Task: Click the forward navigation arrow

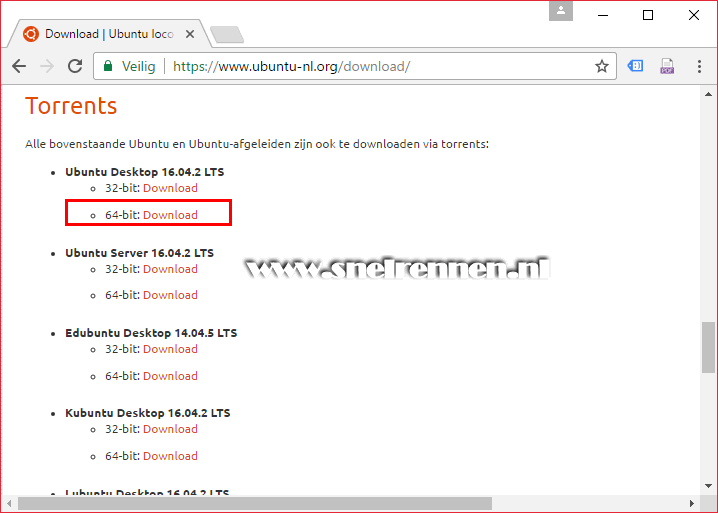Action: coord(47,66)
